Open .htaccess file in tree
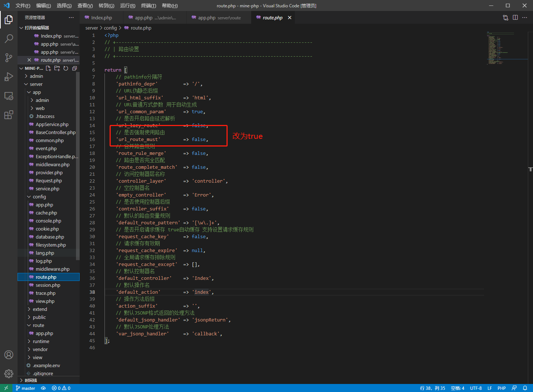The height and width of the screenshot is (392, 533). point(49,116)
